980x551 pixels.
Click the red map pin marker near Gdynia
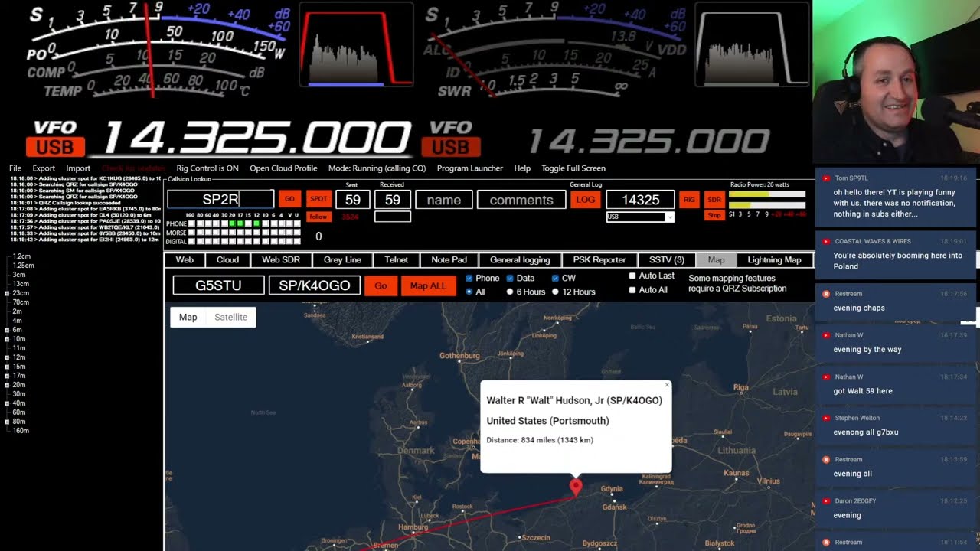pyautogui.click(x=576, y=487)
